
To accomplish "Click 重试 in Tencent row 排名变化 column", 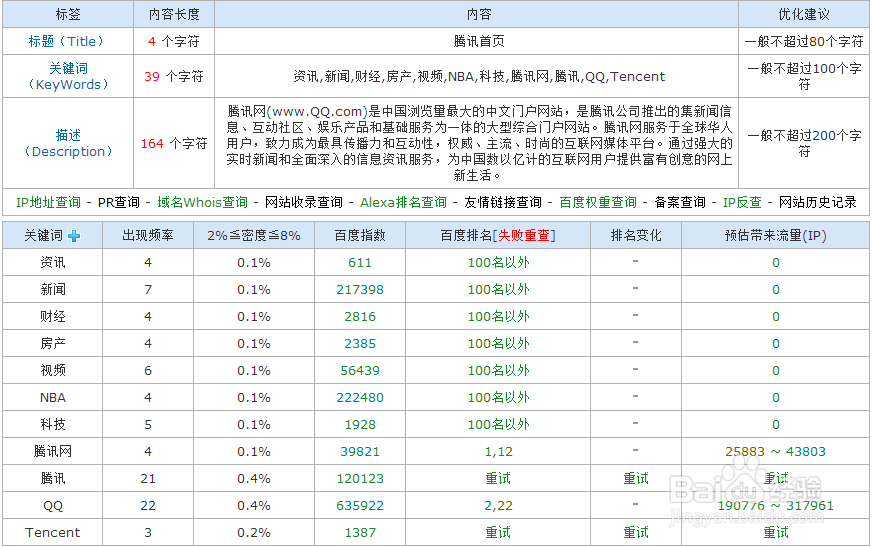I will tap(636, 533).
